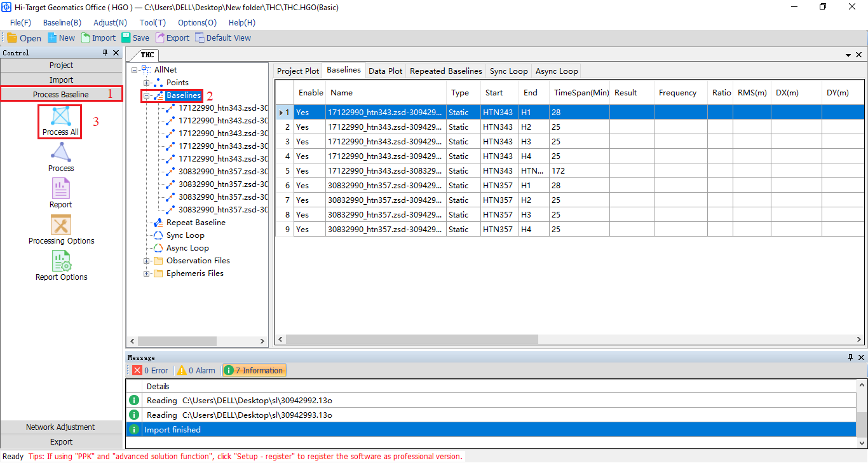This screenshot has height=463, width=868.
Task: Open the Adjust(N) menu
Action: (110, 22)
